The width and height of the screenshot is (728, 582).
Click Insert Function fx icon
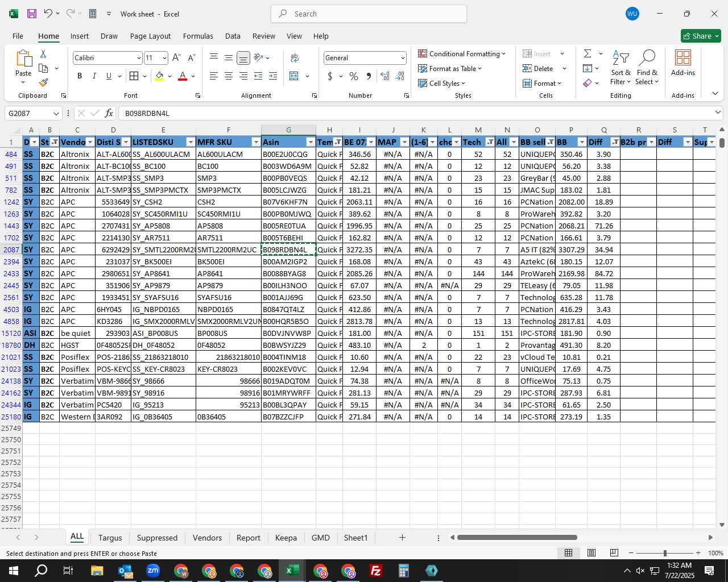pos(109,113)
